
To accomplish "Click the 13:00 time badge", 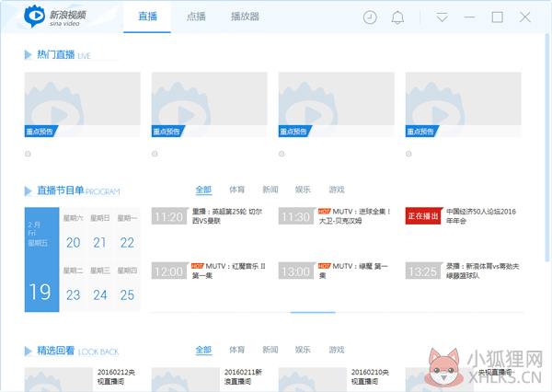I will (x=296, y=271).
